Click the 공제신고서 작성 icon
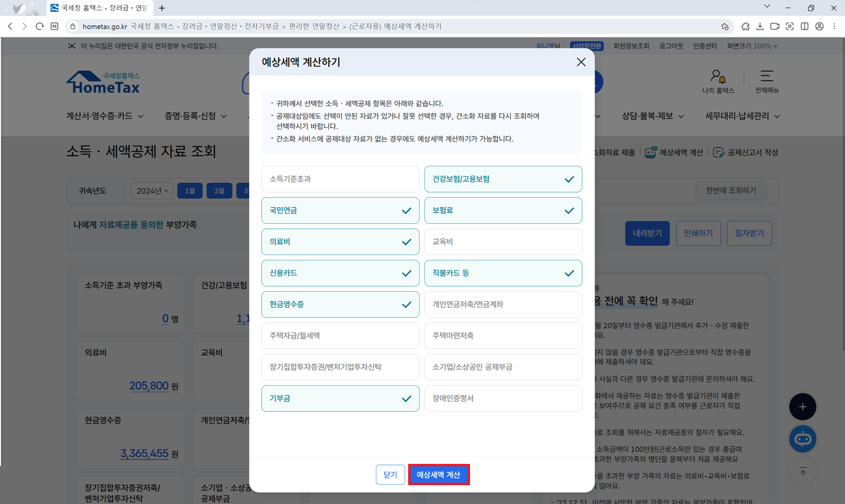This screenshot has height=504, width=845. point(719,152)
